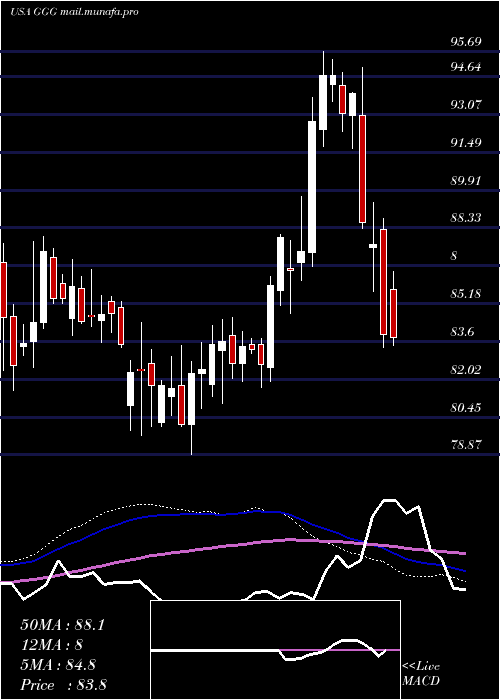Viewport: 500px width, 700px height.
Task: Select the 88.33 price axis label
Action: (x=466, y=218)
